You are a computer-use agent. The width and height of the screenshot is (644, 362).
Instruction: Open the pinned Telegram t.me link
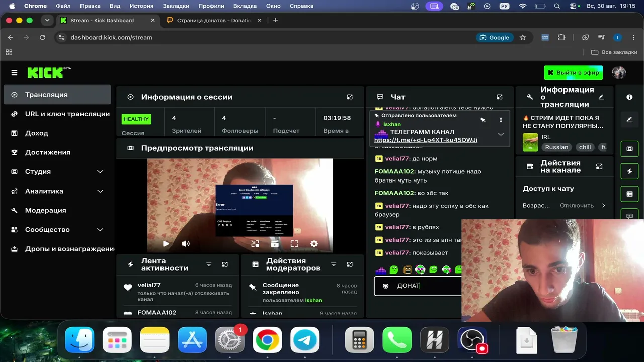pyautogui.click(x=426, y=140)
